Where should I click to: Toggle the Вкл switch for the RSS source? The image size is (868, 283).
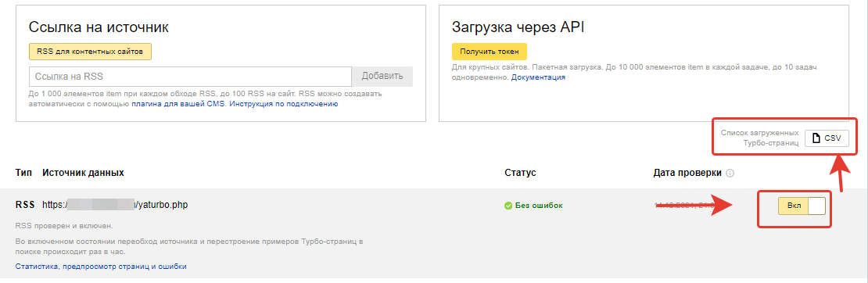(802, 206)
